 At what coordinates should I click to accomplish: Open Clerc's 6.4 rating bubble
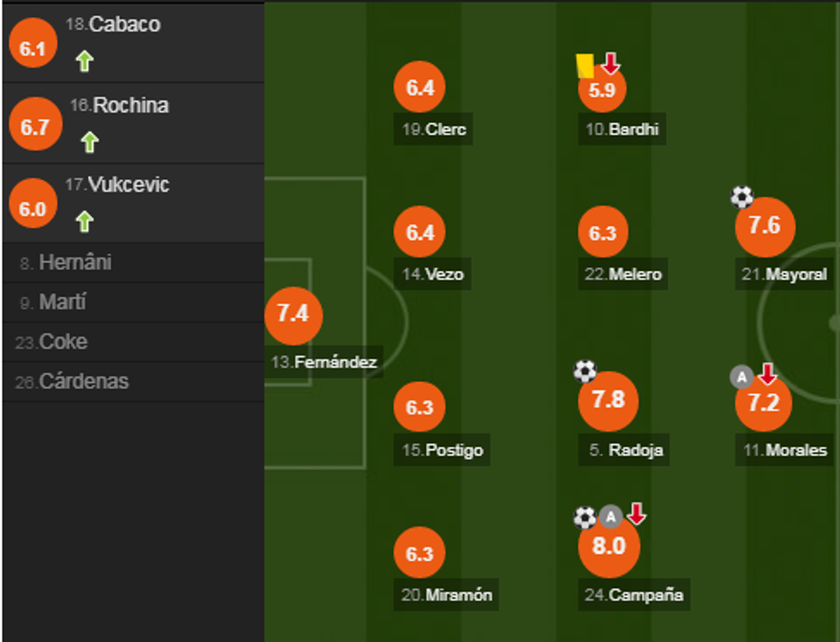pyautogui.click(x=420, y=88)
